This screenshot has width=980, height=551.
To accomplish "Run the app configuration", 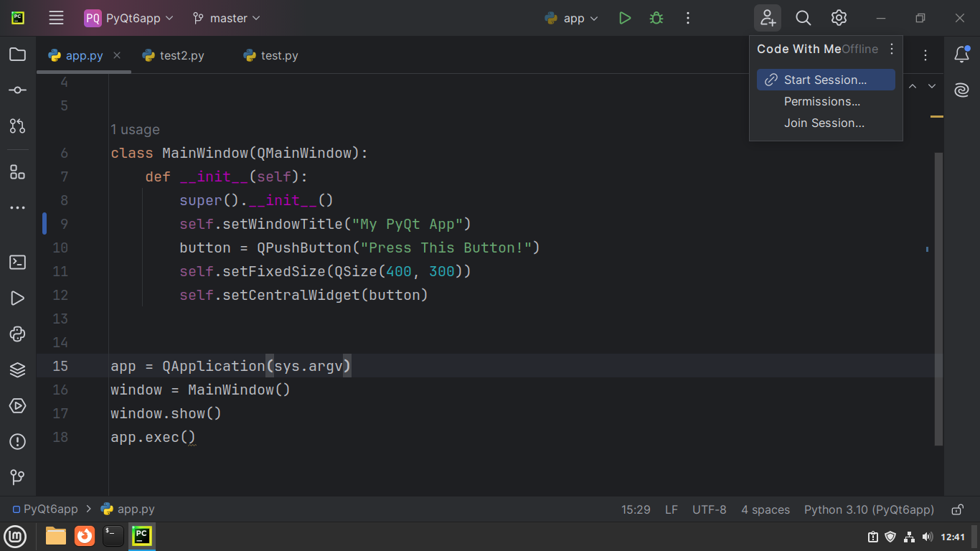I will pyautogui.click(x=625, y=18).
